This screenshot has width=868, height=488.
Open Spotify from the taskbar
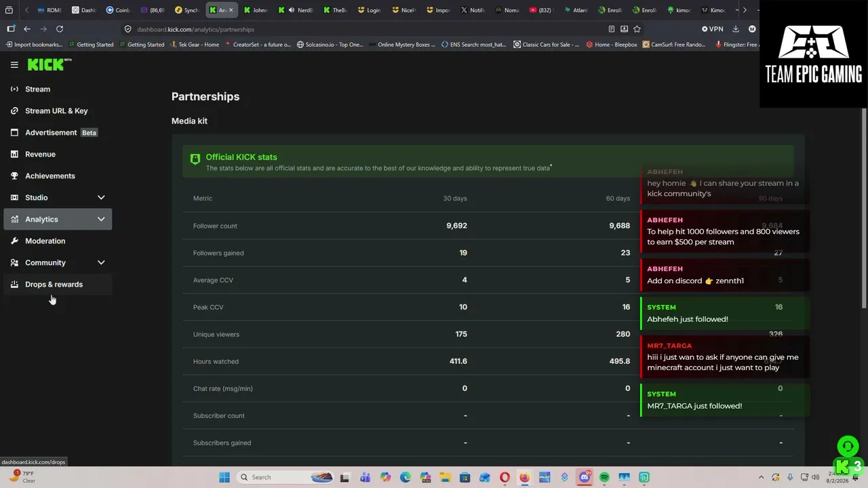point(604,477)
